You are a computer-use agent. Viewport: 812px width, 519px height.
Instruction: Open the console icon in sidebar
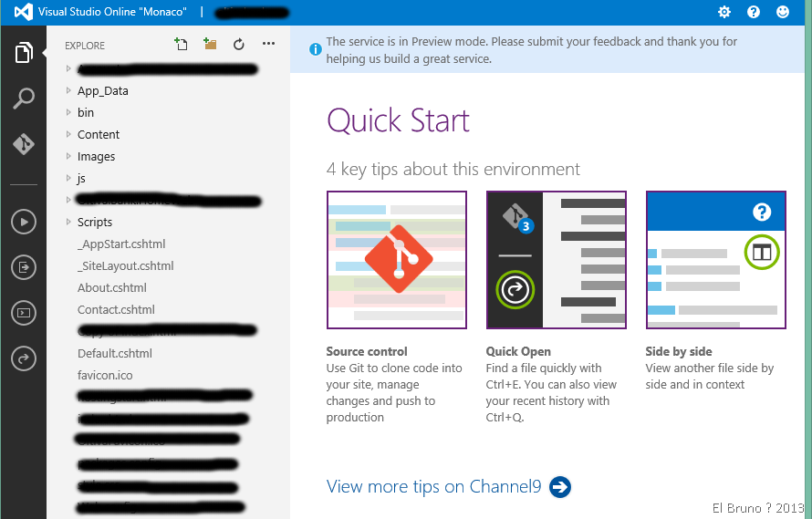point(24,313)
